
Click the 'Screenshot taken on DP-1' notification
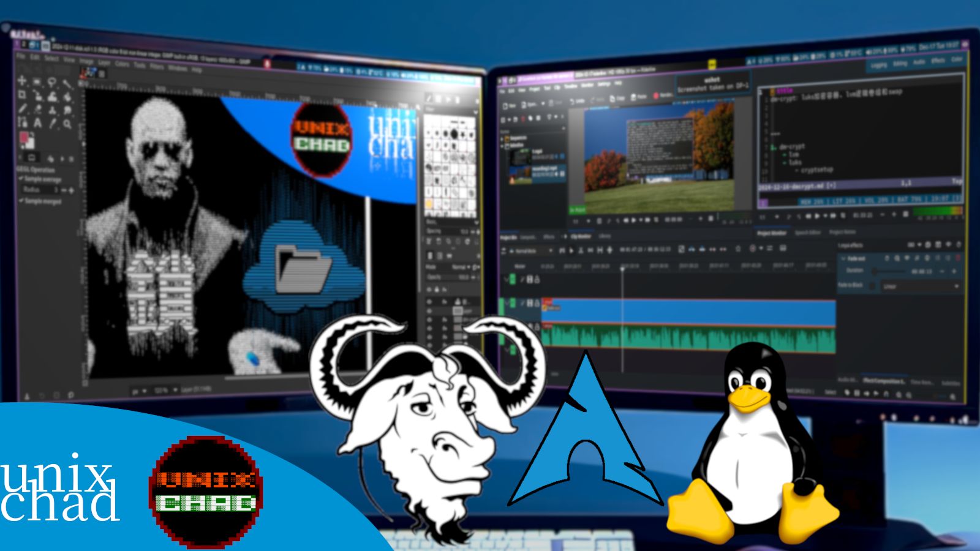[x=714, y=84]
